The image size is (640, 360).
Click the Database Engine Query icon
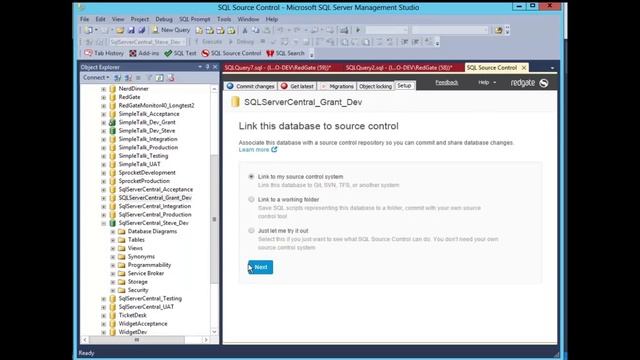199,30
